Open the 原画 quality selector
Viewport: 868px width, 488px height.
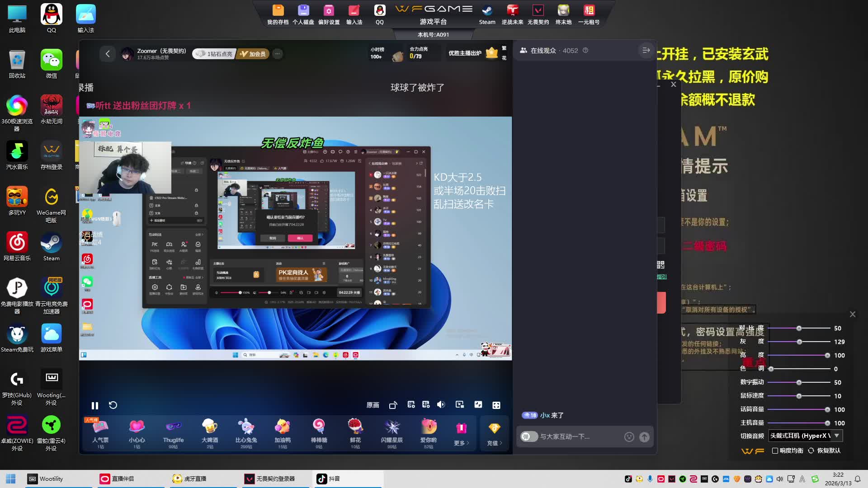click(373, 405)
